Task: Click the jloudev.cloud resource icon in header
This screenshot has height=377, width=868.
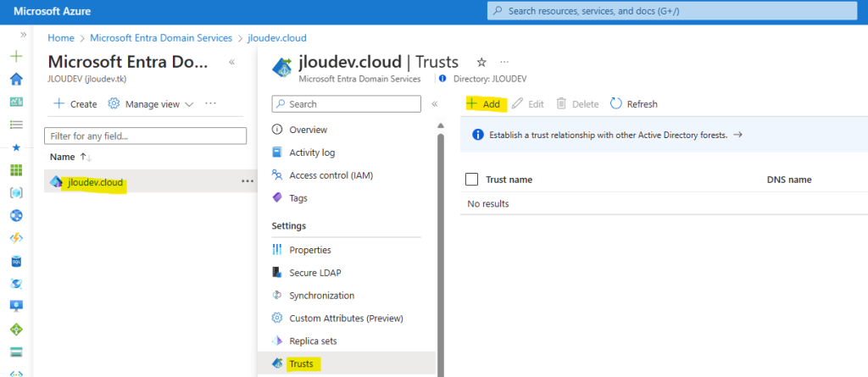Action: coord(282,68)
